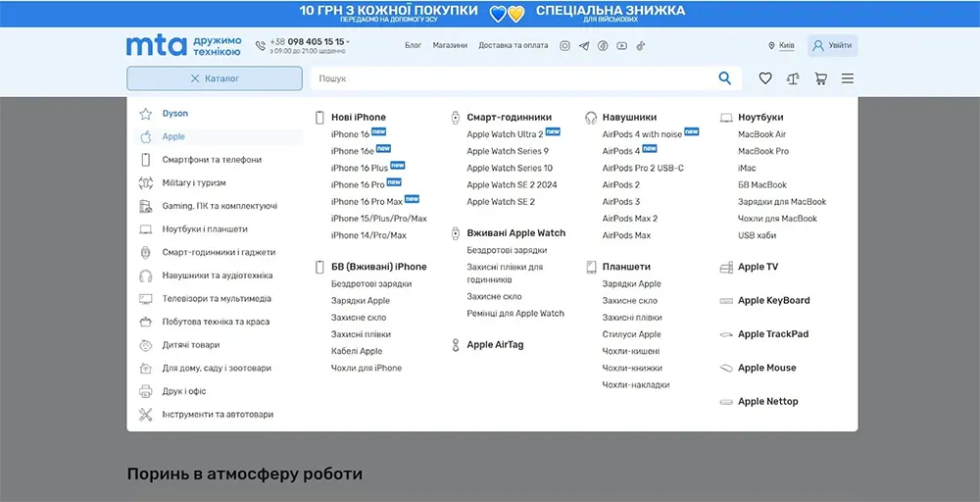Open the Telegram channel icon
The height and width of the screenshot is (502, 980).
point(584,46)
